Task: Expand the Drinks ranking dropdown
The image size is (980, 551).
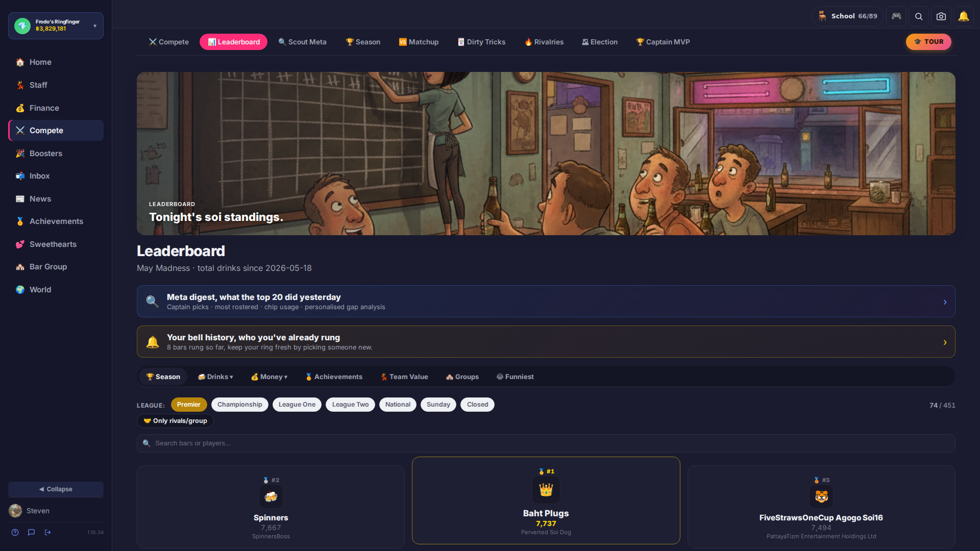Action: (215, 377)
